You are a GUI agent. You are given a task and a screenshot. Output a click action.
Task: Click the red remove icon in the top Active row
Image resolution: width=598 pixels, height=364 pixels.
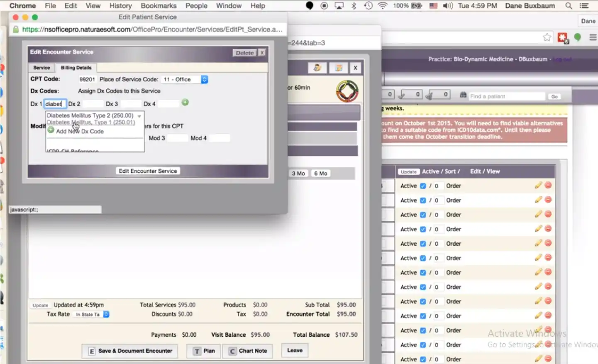pyautogui.click(x=548, y=186)
